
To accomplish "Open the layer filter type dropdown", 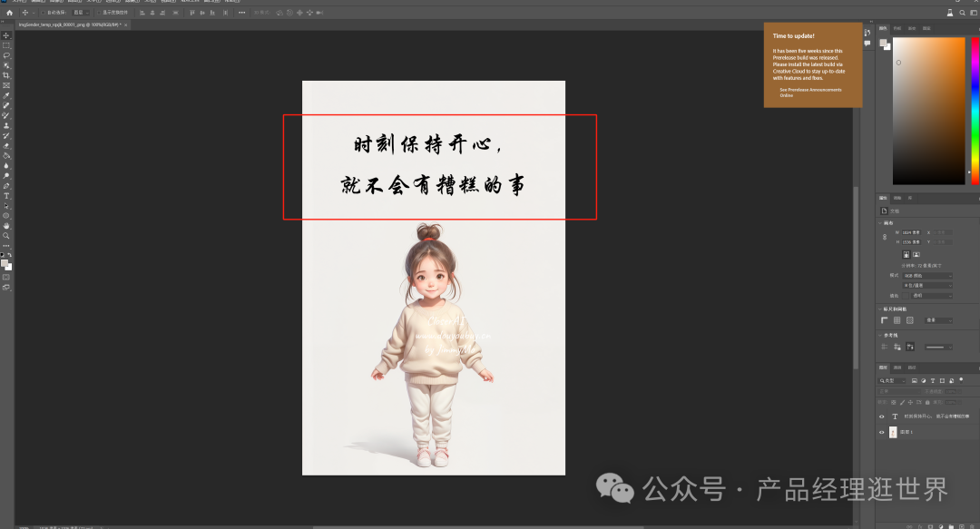I will [892, 380].
